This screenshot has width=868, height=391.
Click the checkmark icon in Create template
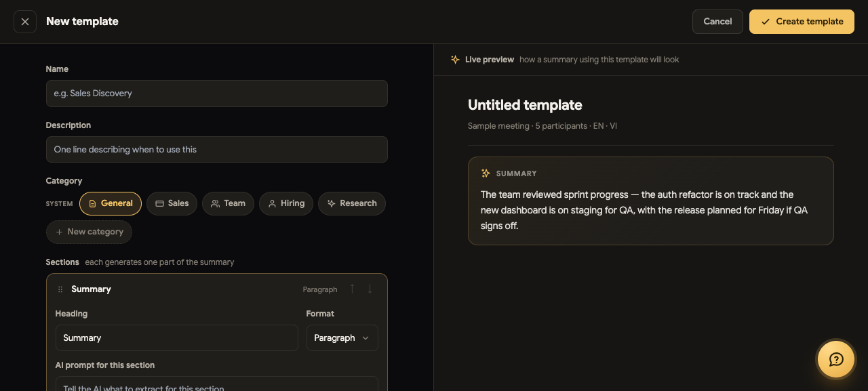[766, 22]
